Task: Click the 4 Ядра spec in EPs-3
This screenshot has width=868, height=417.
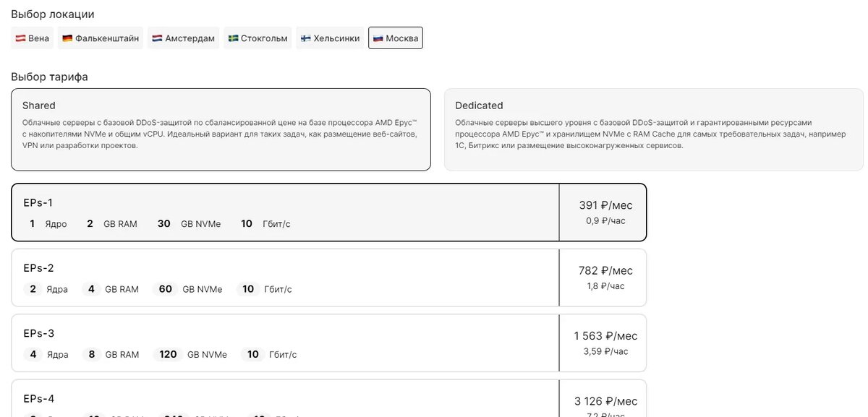Action: point(46,354)
